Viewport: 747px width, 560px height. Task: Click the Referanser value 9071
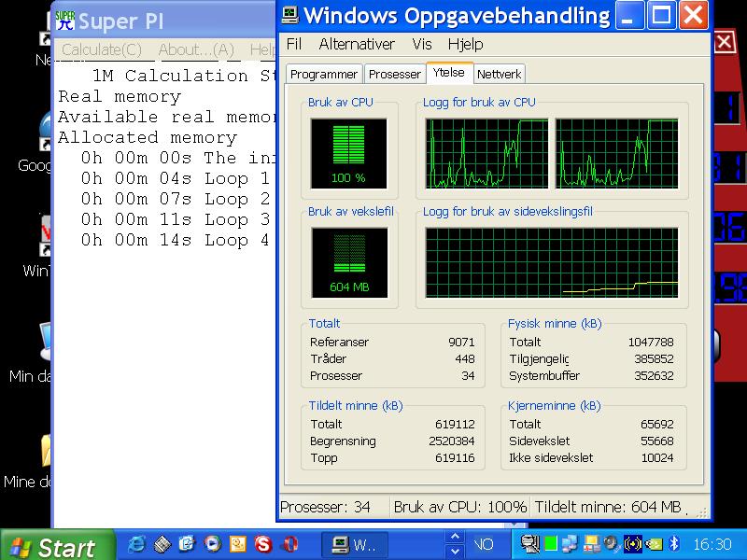461,342
